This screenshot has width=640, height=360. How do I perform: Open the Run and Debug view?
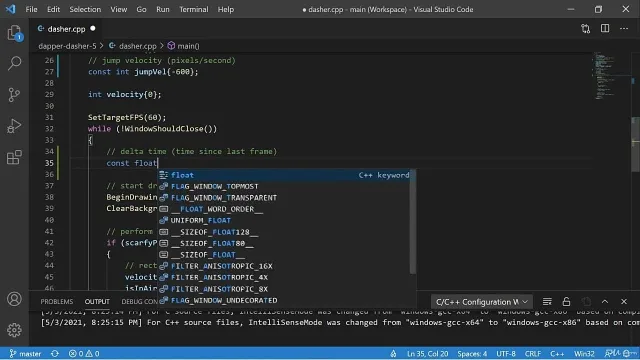14,126
